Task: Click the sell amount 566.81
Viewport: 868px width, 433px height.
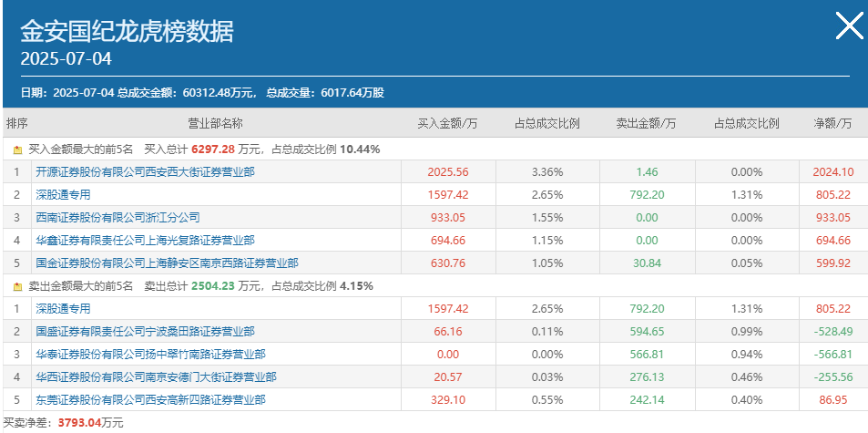Action: 647,355
